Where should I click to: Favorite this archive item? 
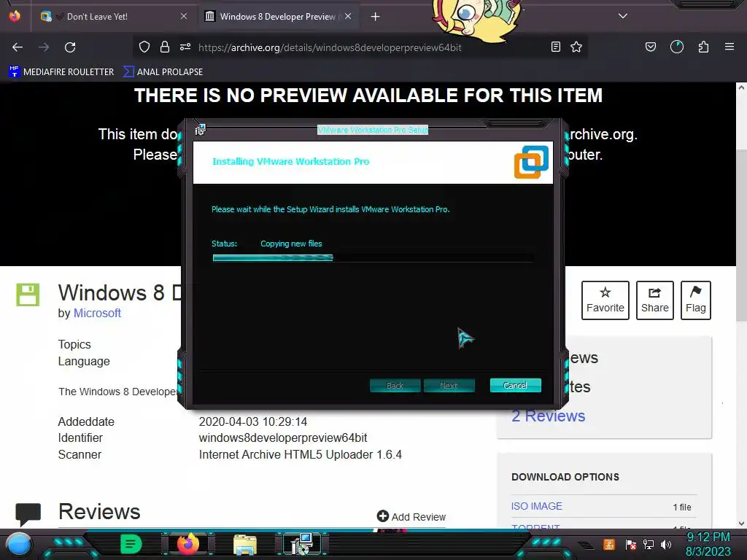pos(605,300)
